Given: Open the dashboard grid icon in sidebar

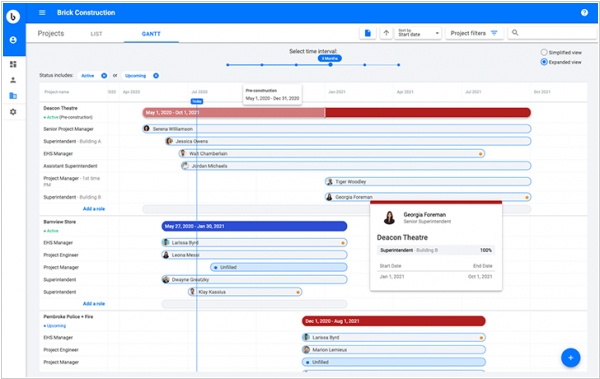Looking at the screenshot, I should [x=13, y=64].
